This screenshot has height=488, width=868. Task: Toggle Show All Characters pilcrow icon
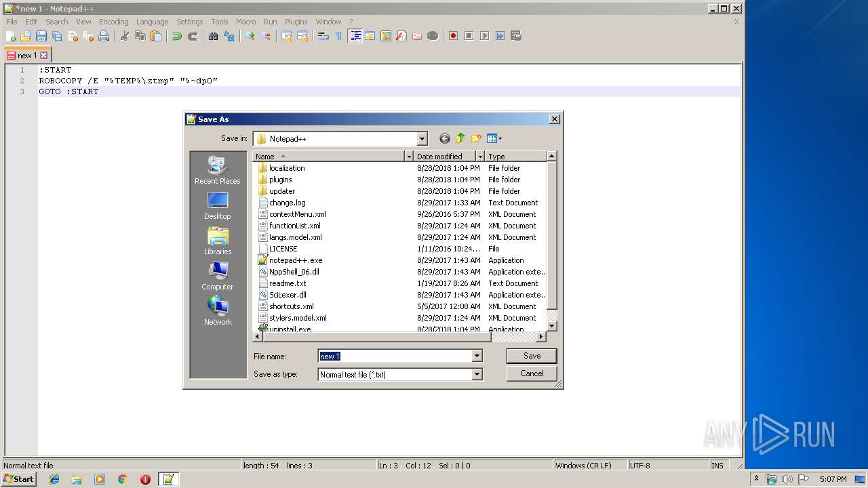pyautogui.click(x=339, y=36)
